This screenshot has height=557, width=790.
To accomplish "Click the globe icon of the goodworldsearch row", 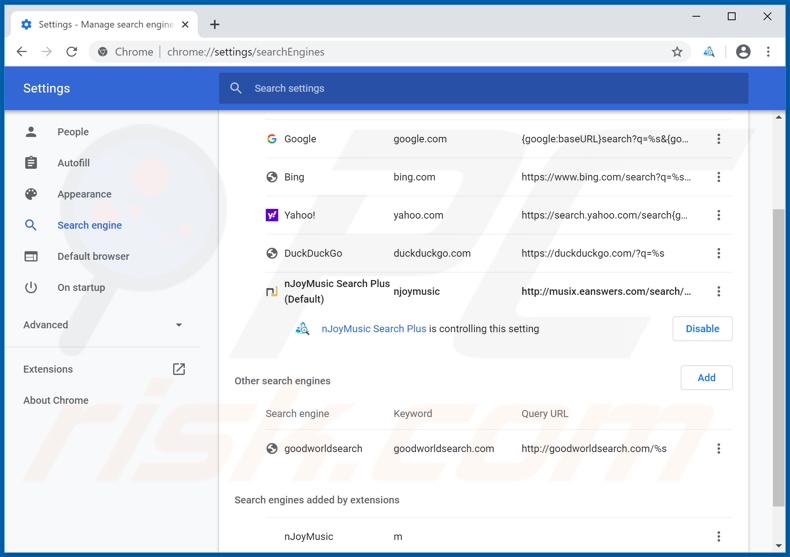I will point(272,448).
